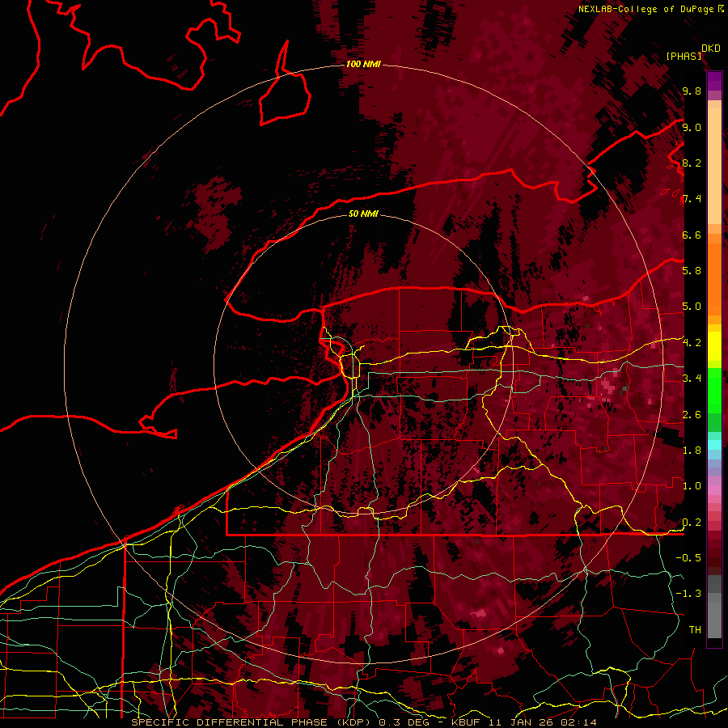Click the DKD legend header
The width and height of the screenshot is (728, 728).
(x=710, y=49)
